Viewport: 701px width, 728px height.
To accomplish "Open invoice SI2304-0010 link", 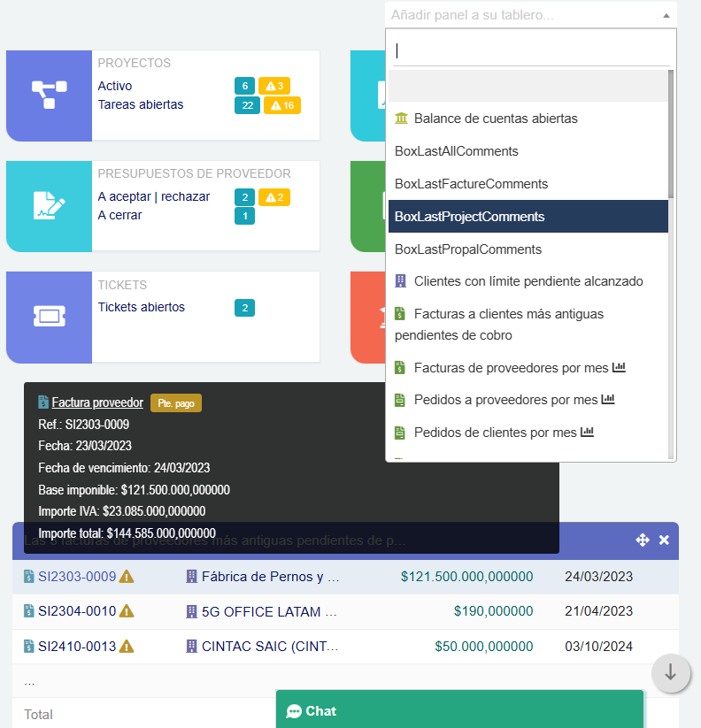I will [x=77, y=611].
